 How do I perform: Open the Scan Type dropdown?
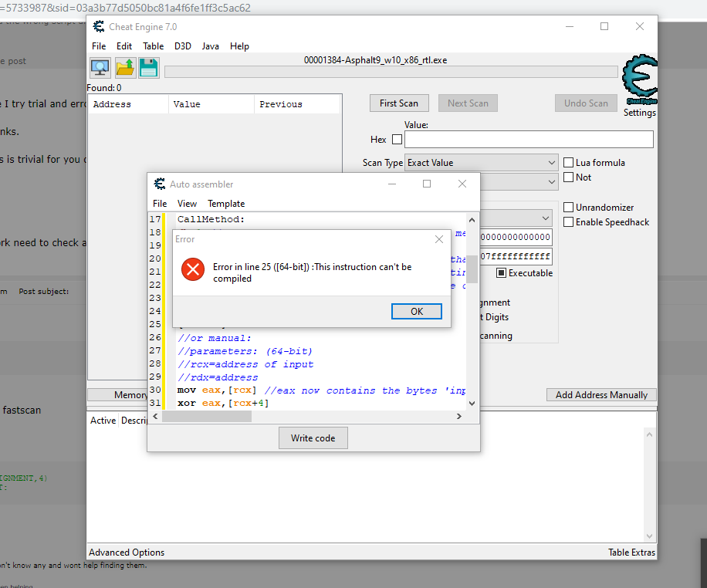(482, 163)
